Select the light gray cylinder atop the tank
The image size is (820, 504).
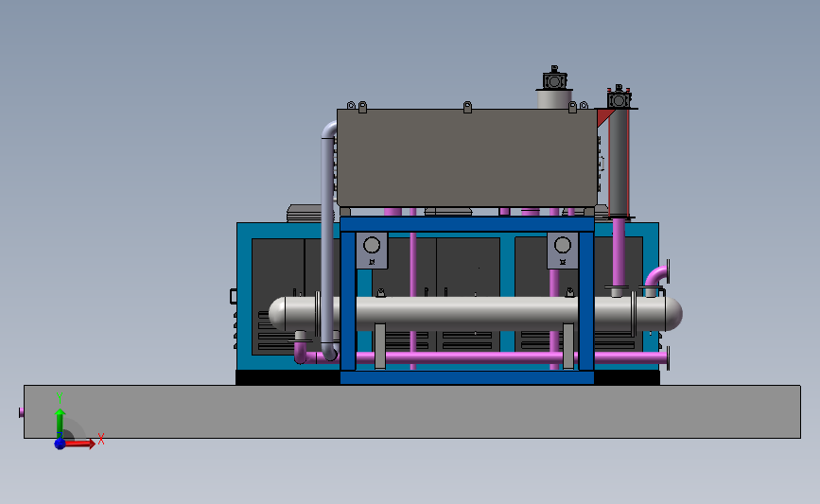click(x=555, y=99)
